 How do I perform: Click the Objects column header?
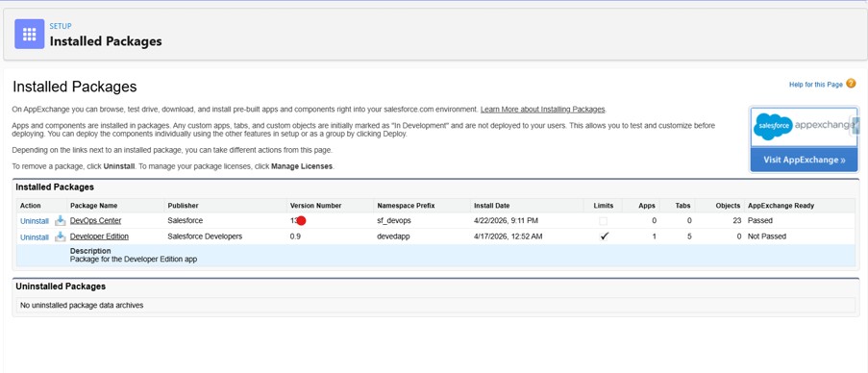click(728, 206)
